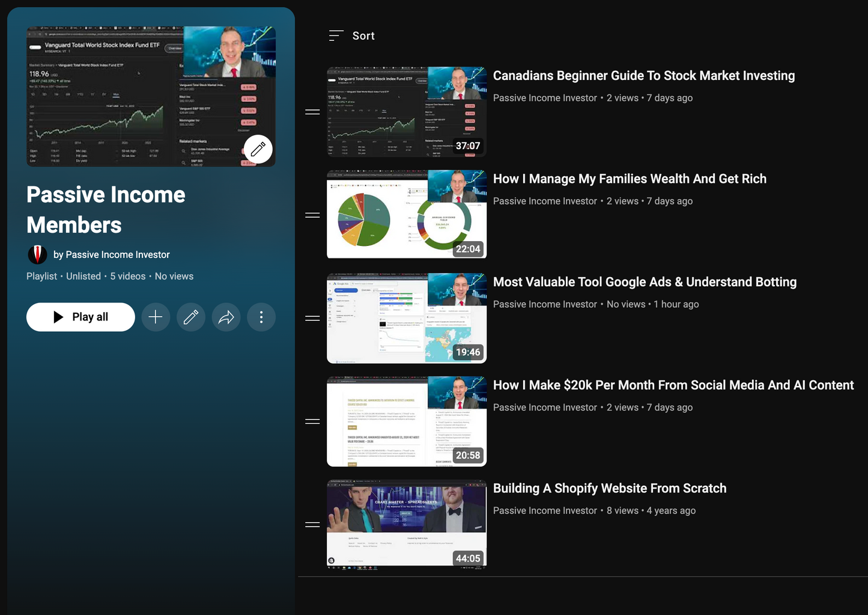Grab the drag handle for Shopify Website video
This screenshot has height=615, width=868.
coord(312,524)
